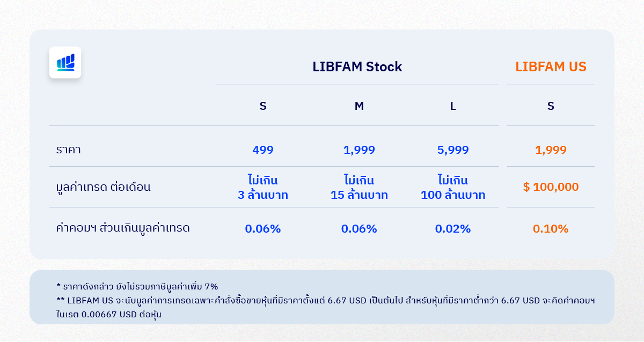
Task: Click the orange 0.10% commission rate
Action: click(551, 229)
